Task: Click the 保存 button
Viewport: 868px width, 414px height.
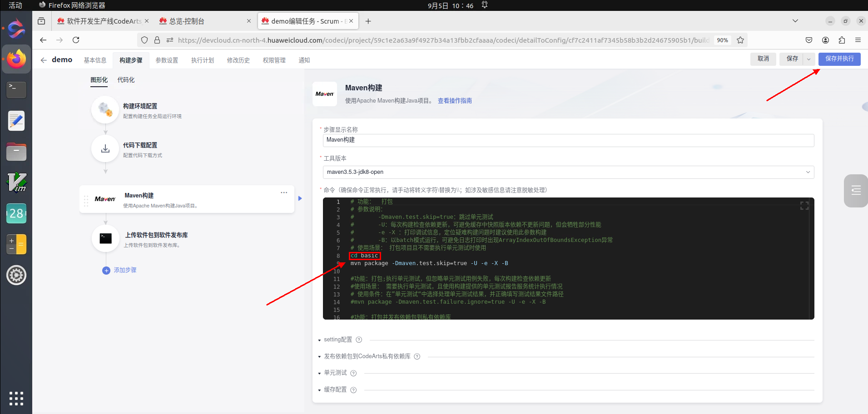Action: pyautogui.click(x=792, y=59)
